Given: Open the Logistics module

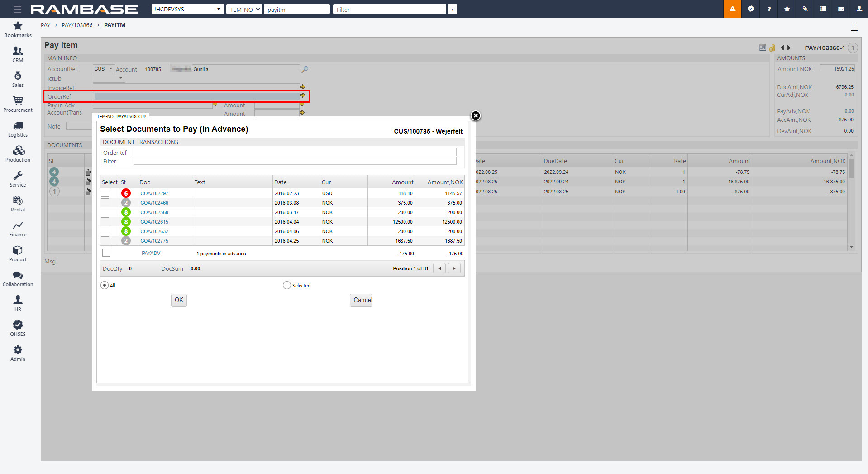Looking at the screenshot, I should pyautogui.click(x=18, y=129).
